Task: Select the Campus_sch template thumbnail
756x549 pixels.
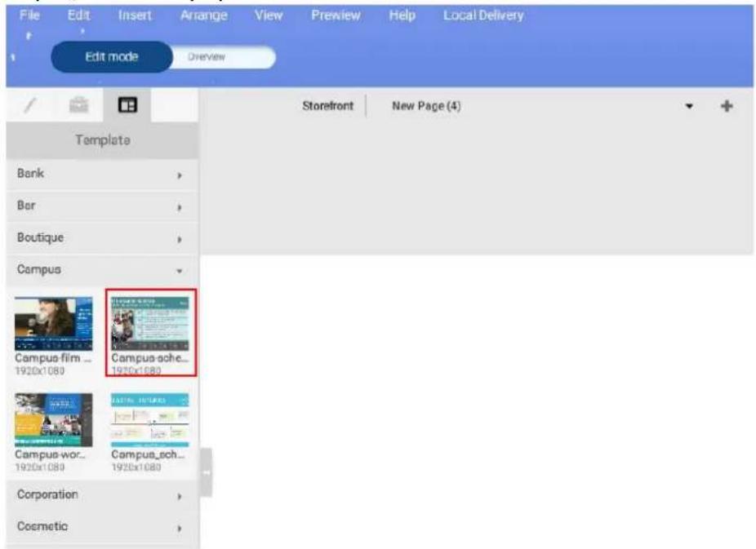Action: tap(150, 420)
